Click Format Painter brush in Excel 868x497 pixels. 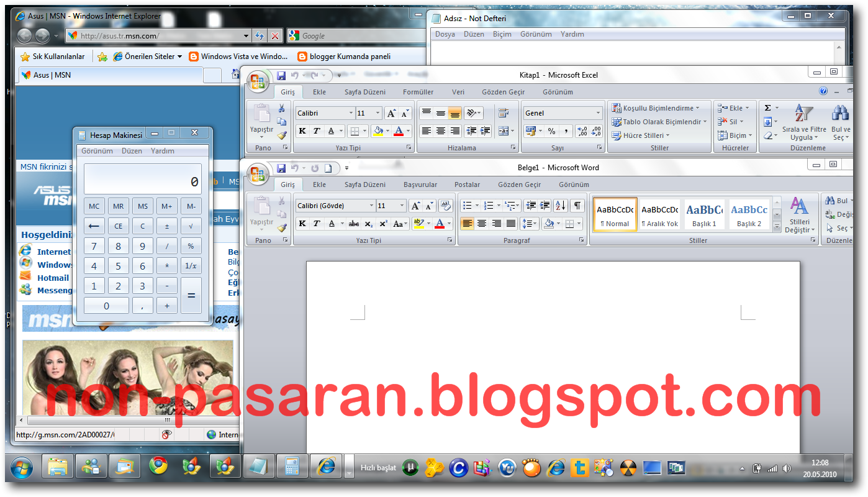coord(282,135)
